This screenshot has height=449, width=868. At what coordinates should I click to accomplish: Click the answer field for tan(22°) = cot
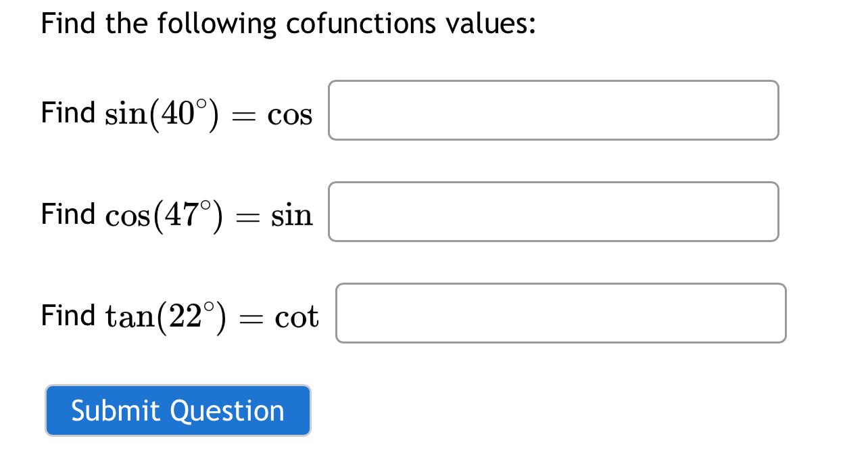560,312
